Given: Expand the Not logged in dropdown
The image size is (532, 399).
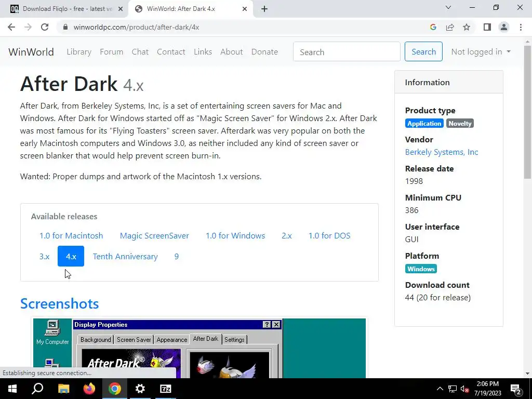Looking at the screenshot, I should pos(481,52).
